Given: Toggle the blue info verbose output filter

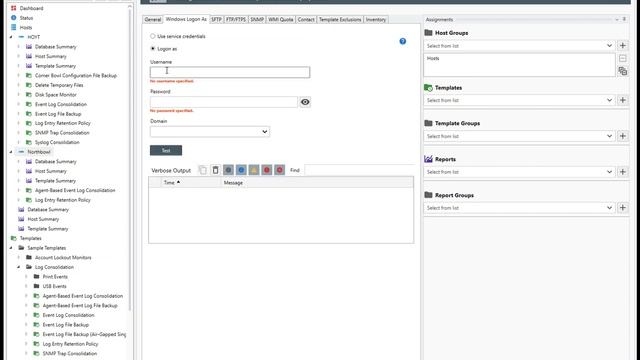Looking at the screenshot, I should coord(241,170).
